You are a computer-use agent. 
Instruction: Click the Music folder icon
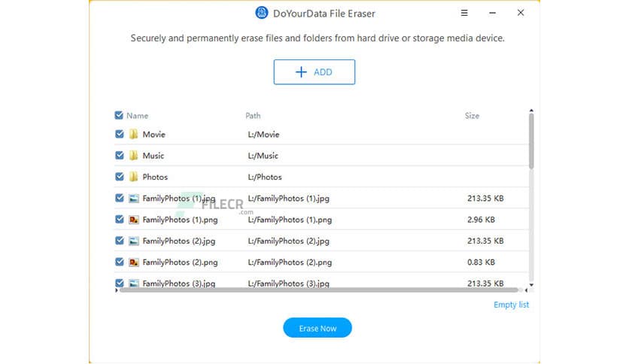(134, 155)
